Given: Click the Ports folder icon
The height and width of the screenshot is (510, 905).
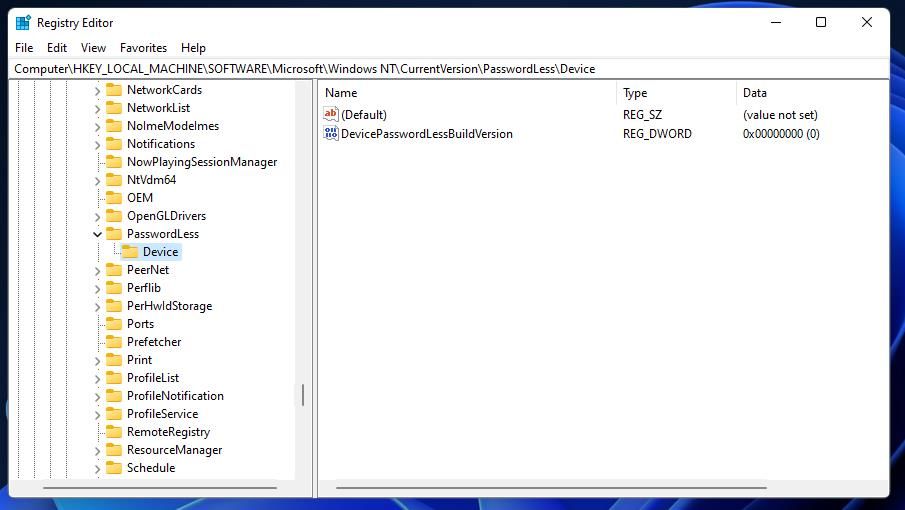Looking at the screenshot, I should (114, 323).
